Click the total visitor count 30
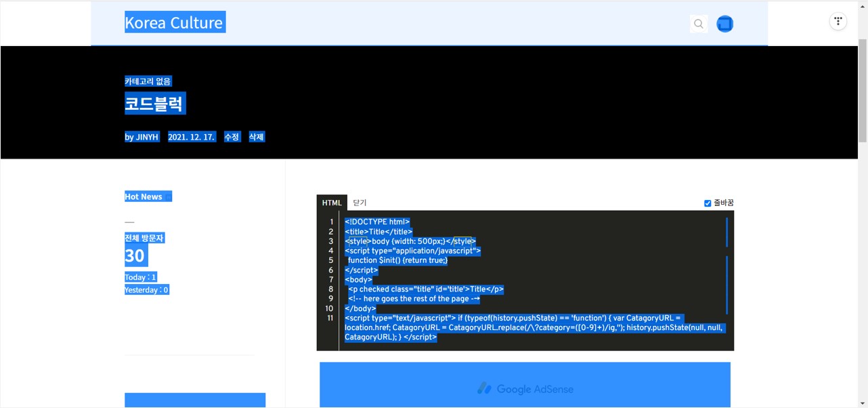The height and width of the screenshot is (408, 868). pos(135,256)
